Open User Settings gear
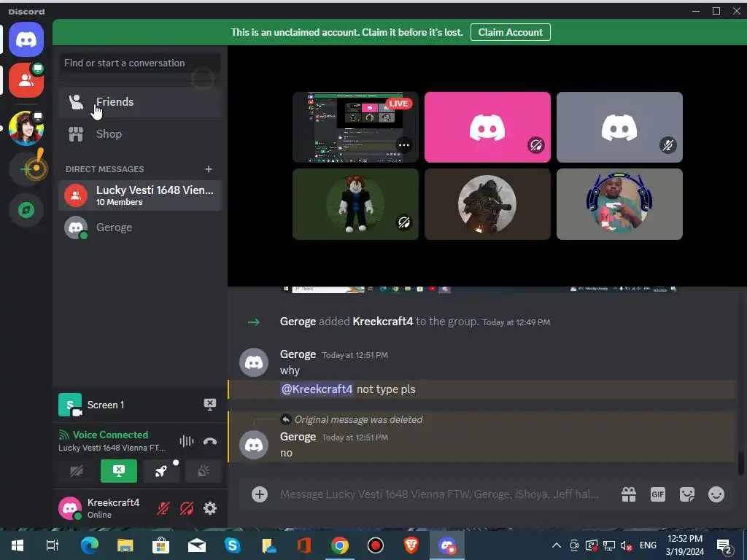 pos(210,508)
